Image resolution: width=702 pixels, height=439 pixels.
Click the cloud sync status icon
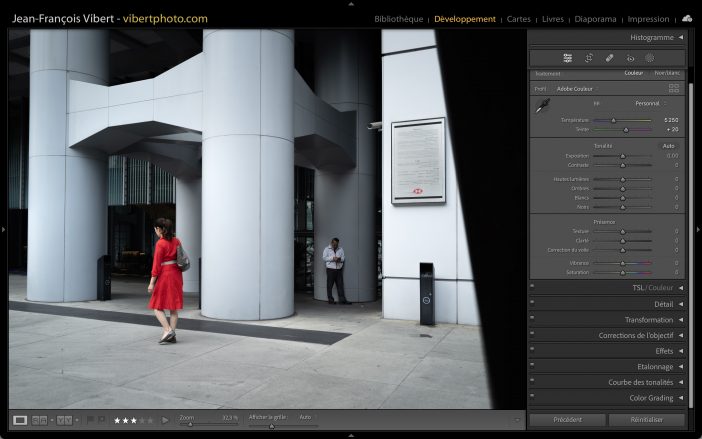(687, 19)
